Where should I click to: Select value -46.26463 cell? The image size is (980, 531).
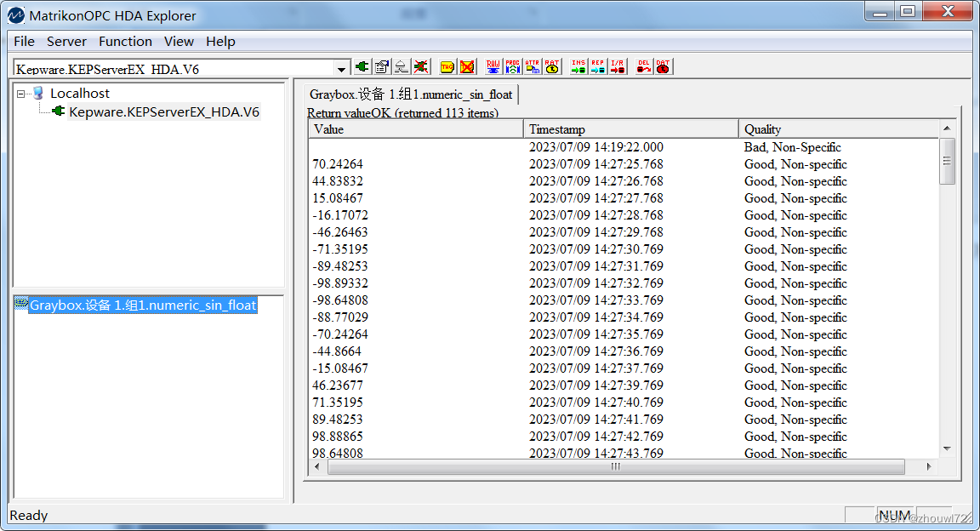[340, 232]
